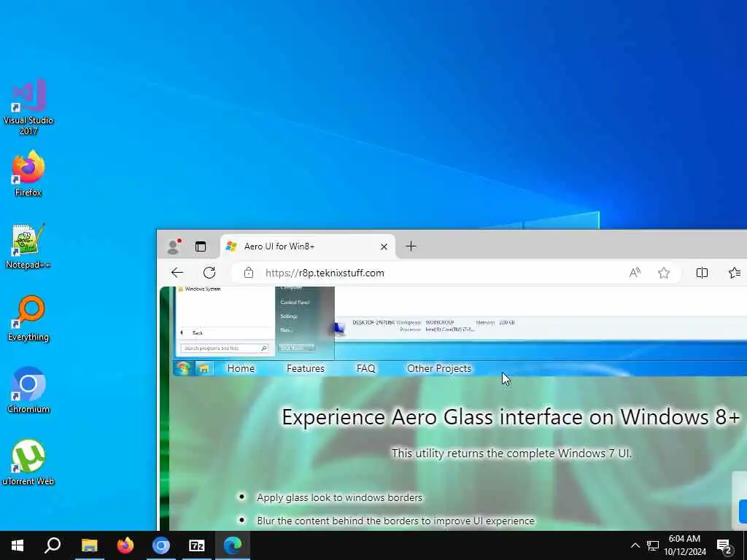Show hidden system tray icons
This screenshot has width=747, height=560.
635,545
